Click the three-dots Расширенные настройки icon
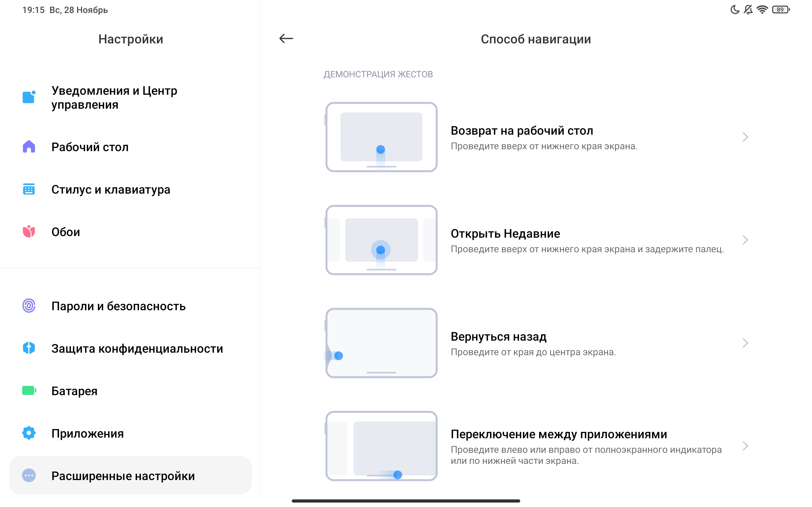 [x=29, y=476]
